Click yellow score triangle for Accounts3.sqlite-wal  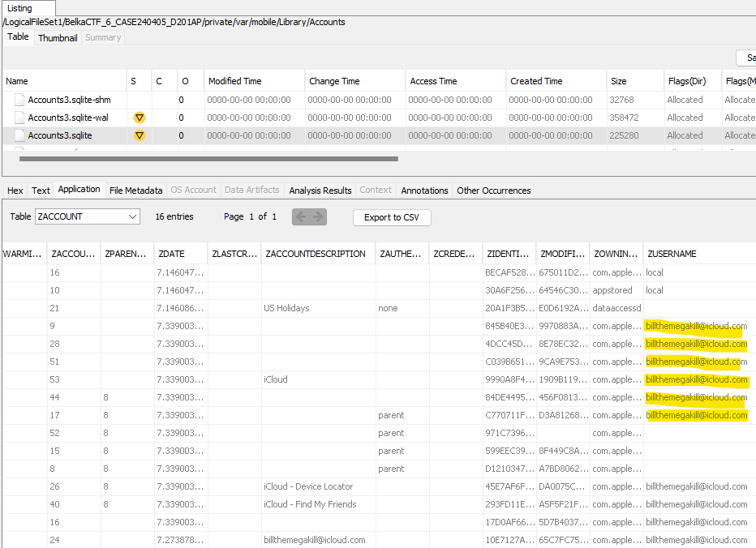click(x=140, y=118)
